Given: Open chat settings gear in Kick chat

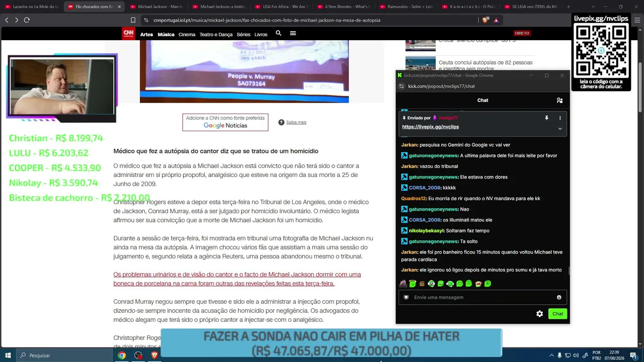Looking at the screenshot, I should [x=539, y=314].
